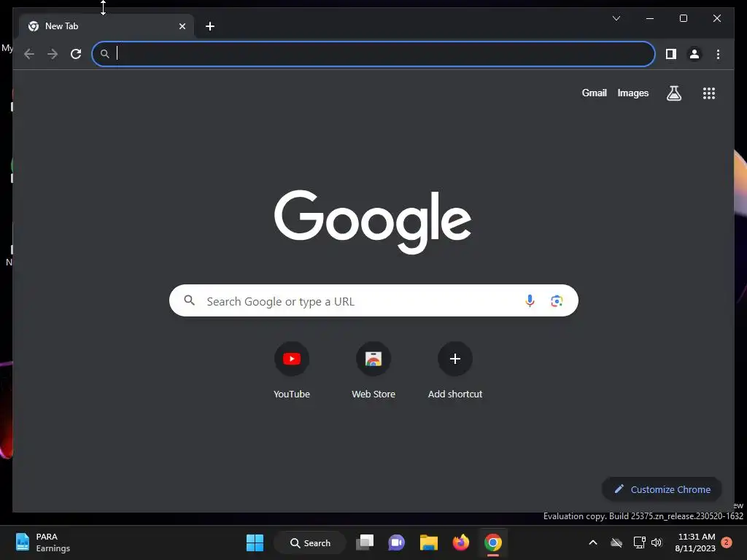
Task: Select the New Tab tab
Action: coord(107,26)
